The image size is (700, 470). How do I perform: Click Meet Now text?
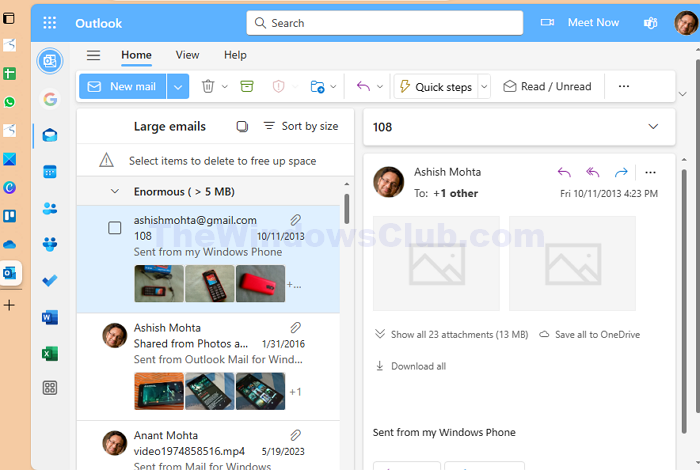click(593, 22)
